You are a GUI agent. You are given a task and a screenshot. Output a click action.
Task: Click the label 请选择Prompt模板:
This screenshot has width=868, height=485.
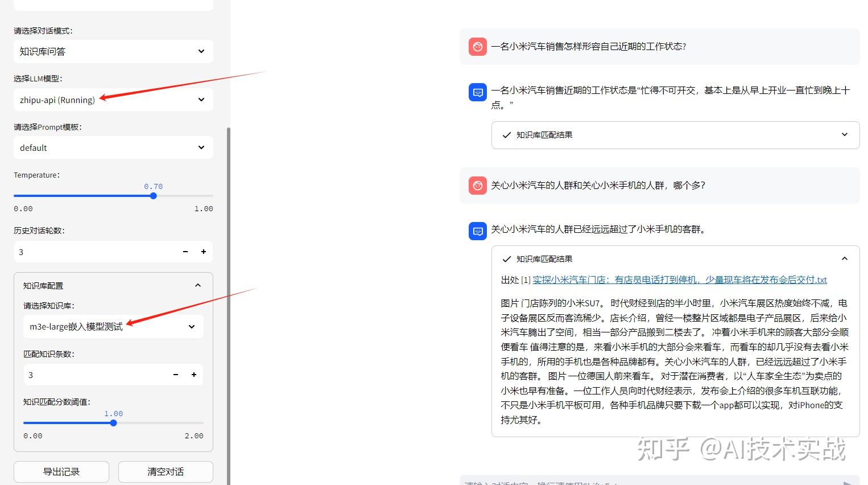click(x=48, y=127)
